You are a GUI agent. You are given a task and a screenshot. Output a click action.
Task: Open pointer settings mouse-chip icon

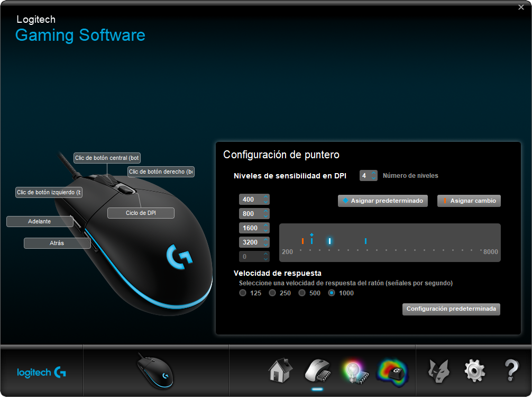click(317, 370)
